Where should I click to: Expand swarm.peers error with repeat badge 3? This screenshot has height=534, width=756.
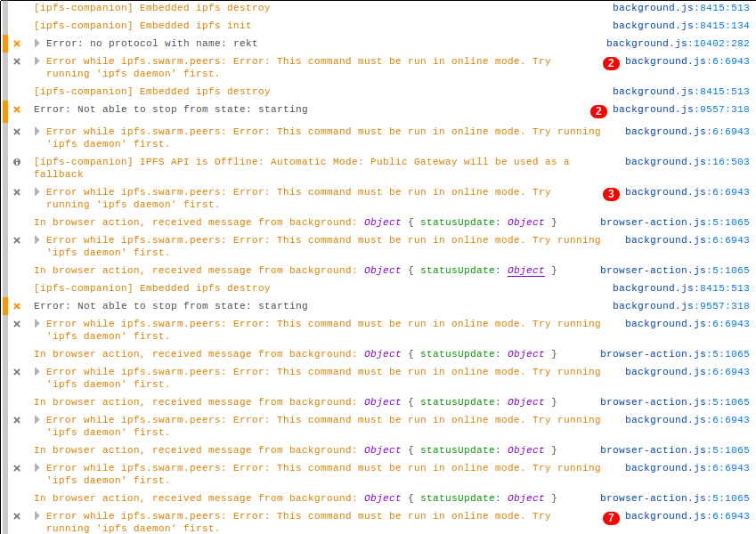point(37,192)
